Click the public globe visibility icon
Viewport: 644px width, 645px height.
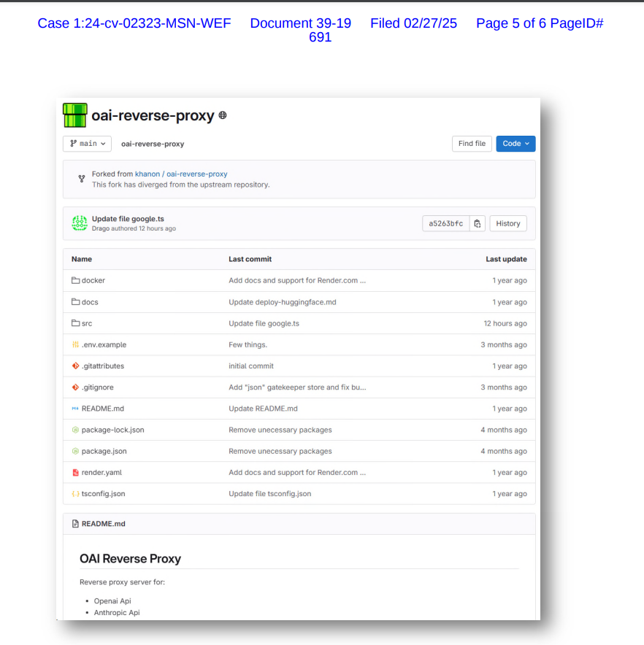tap(223, 115)
